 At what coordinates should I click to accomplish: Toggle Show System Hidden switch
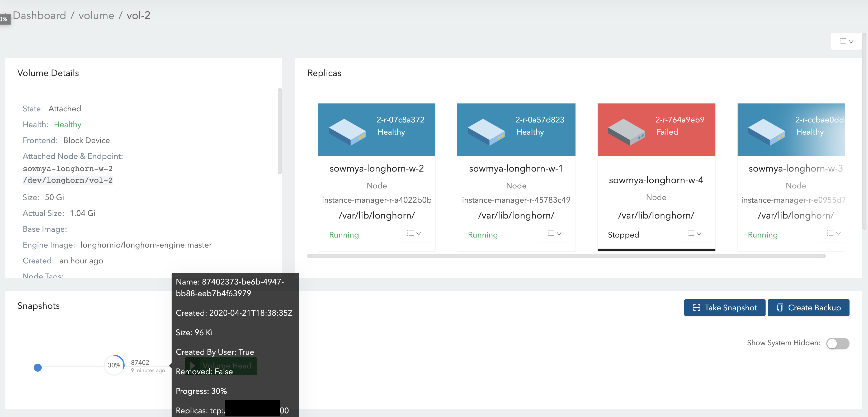pos(837,343)
